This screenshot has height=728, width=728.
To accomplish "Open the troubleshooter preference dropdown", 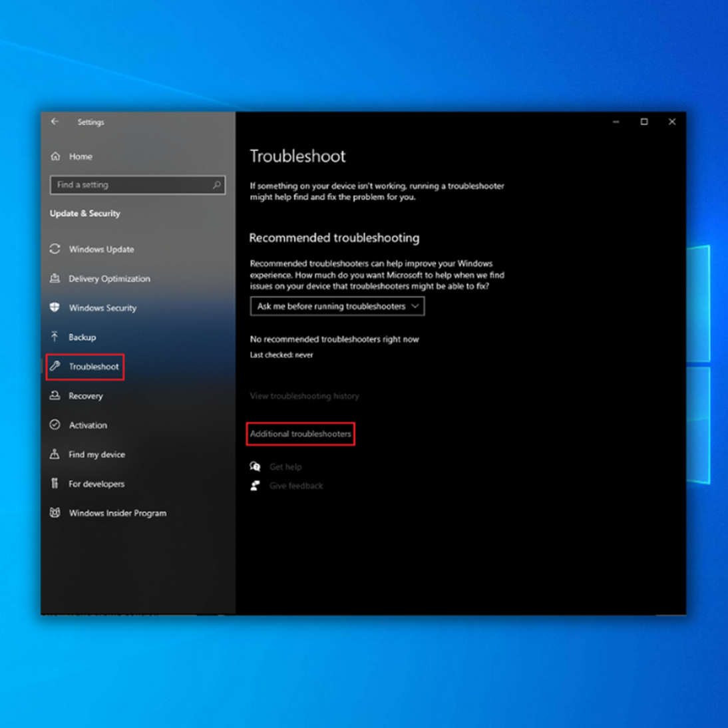I will point(337,306).
